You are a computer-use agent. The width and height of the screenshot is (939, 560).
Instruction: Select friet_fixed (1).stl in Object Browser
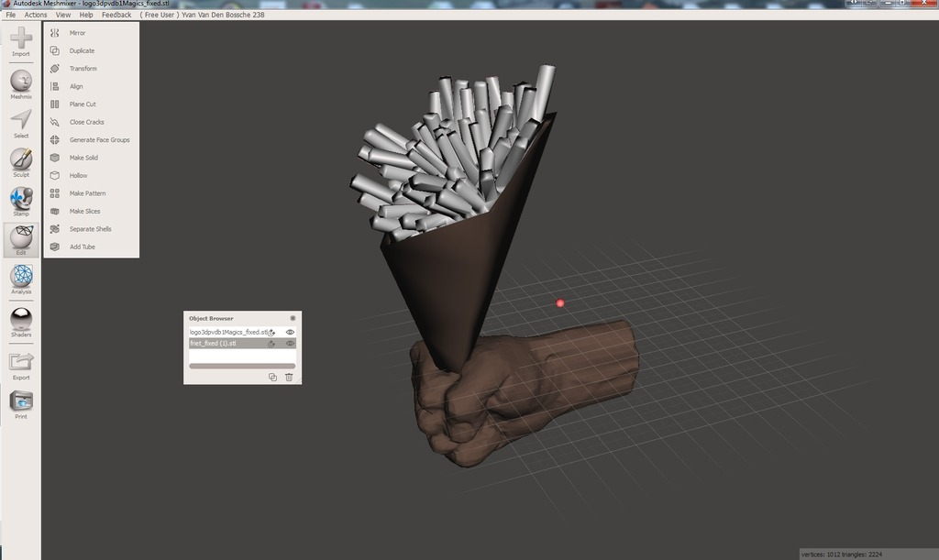click(x=213, y=344)
